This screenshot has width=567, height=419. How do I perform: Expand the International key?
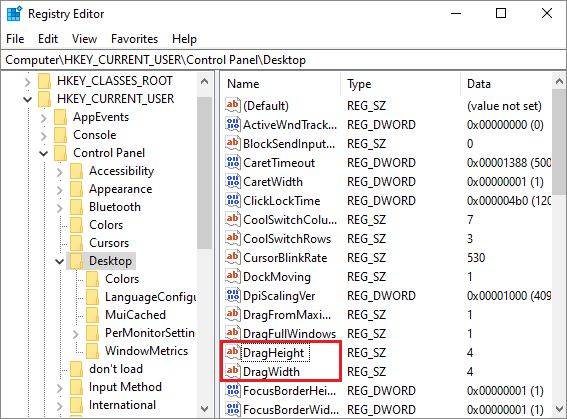(60, 406)
